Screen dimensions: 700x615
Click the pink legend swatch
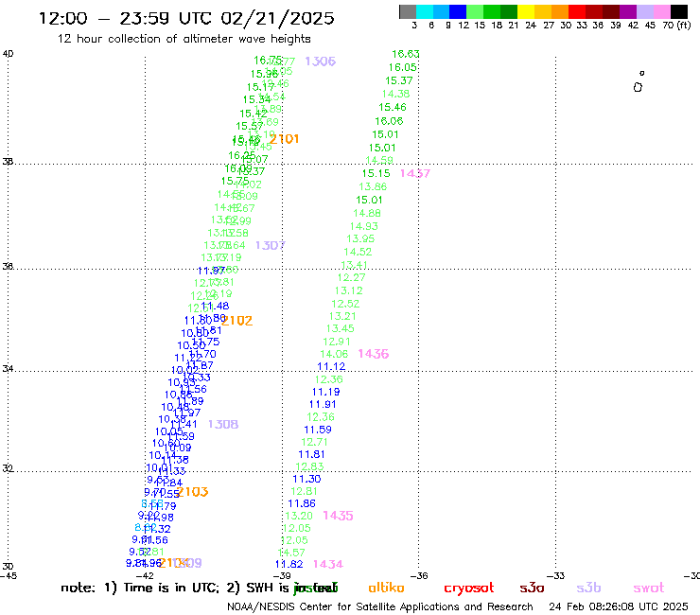pyautogui.click(x=662, y=11)
